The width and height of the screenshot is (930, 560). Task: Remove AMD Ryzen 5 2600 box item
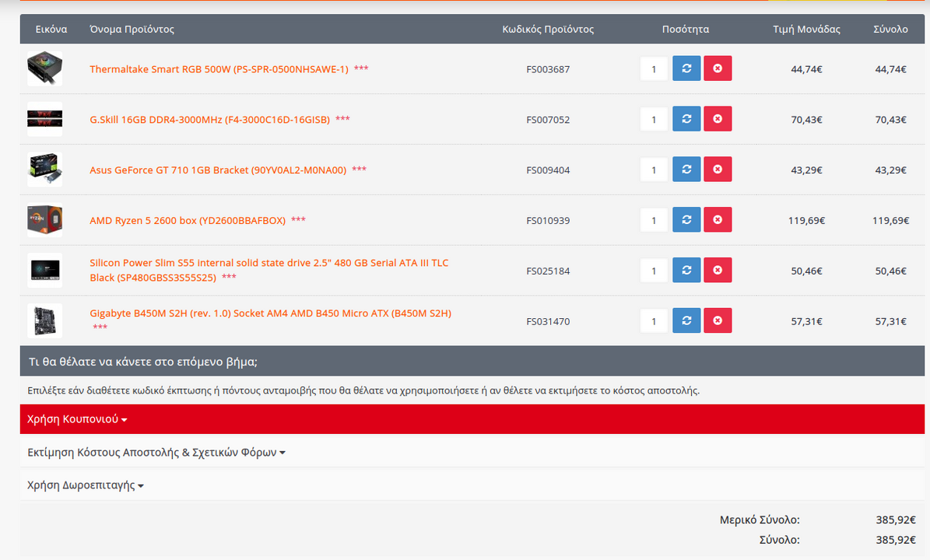(718, 220)
